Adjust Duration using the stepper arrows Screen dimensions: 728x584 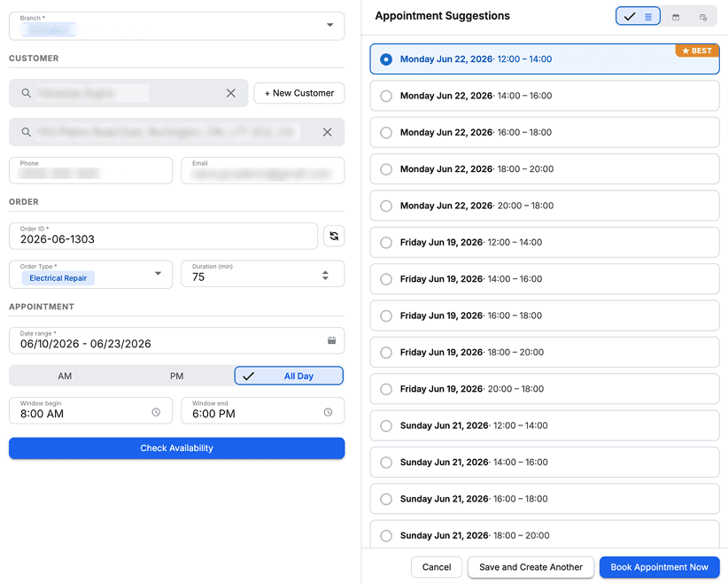click(x=325, y=276)
